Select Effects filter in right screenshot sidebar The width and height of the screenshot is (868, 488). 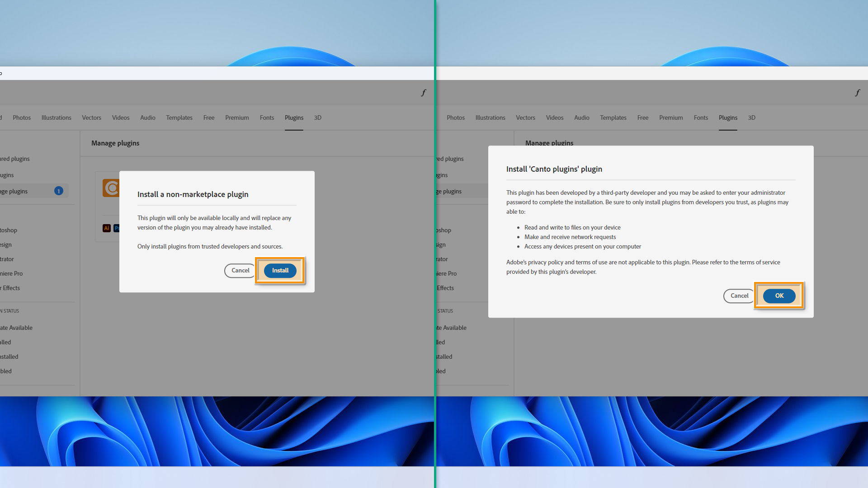tap(445, 288)
